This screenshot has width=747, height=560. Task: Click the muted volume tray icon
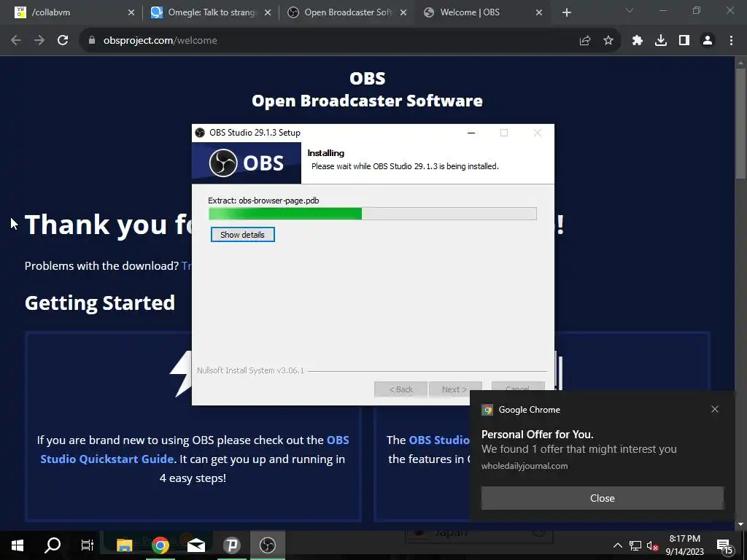click(x=652, y=545)
